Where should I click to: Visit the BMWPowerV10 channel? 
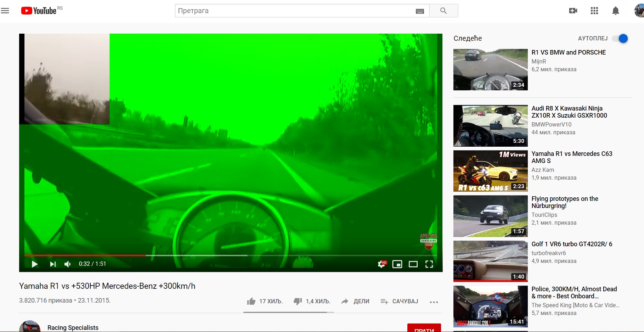(551, 125)
